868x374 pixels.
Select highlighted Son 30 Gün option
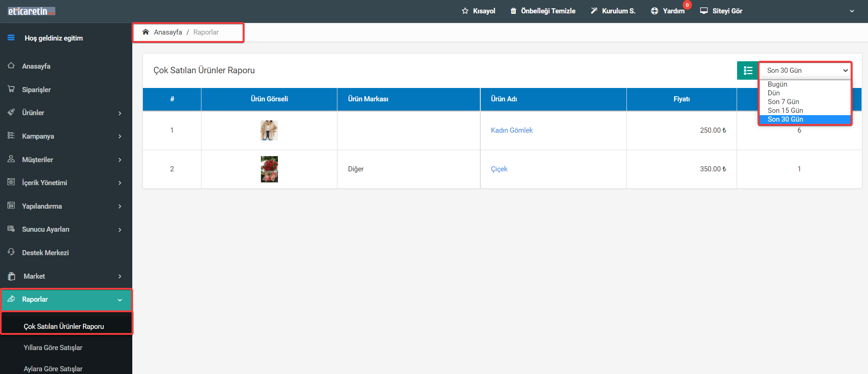(x=804, y=119)
